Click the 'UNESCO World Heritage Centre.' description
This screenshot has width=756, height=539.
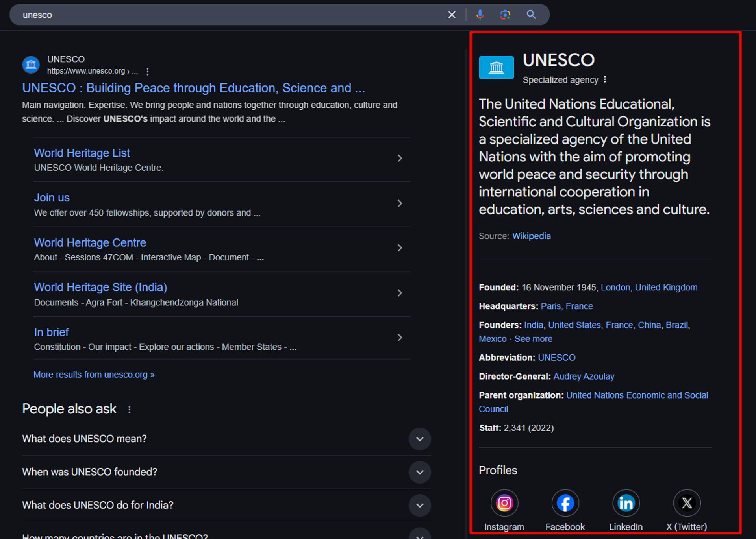(x=98, y=168)
